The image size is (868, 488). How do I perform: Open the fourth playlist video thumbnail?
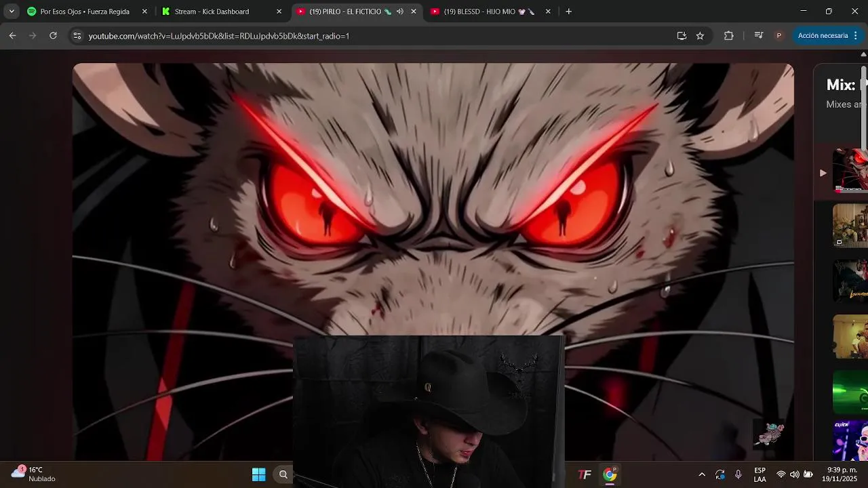coord(850,337)
